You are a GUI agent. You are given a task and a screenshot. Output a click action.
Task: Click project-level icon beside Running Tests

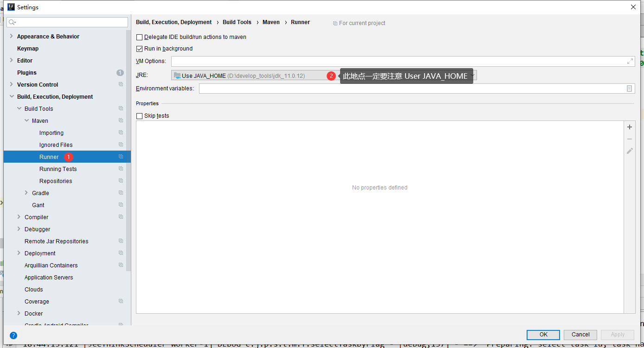[x=121, y=169]
